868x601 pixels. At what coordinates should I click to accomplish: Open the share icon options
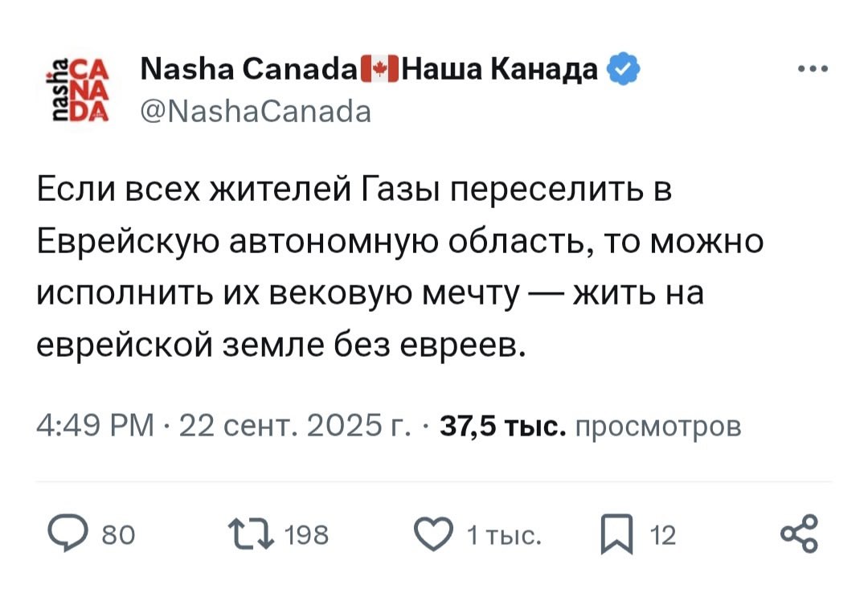799,534
